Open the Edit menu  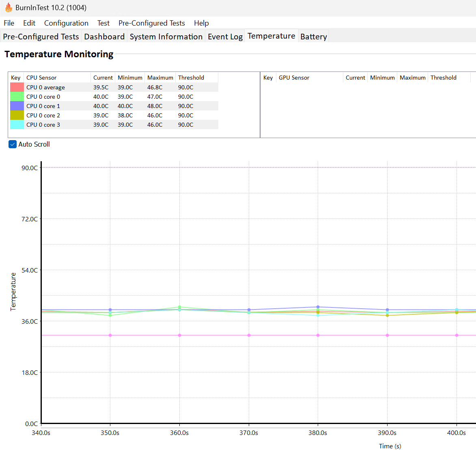[x=29, y=23]
